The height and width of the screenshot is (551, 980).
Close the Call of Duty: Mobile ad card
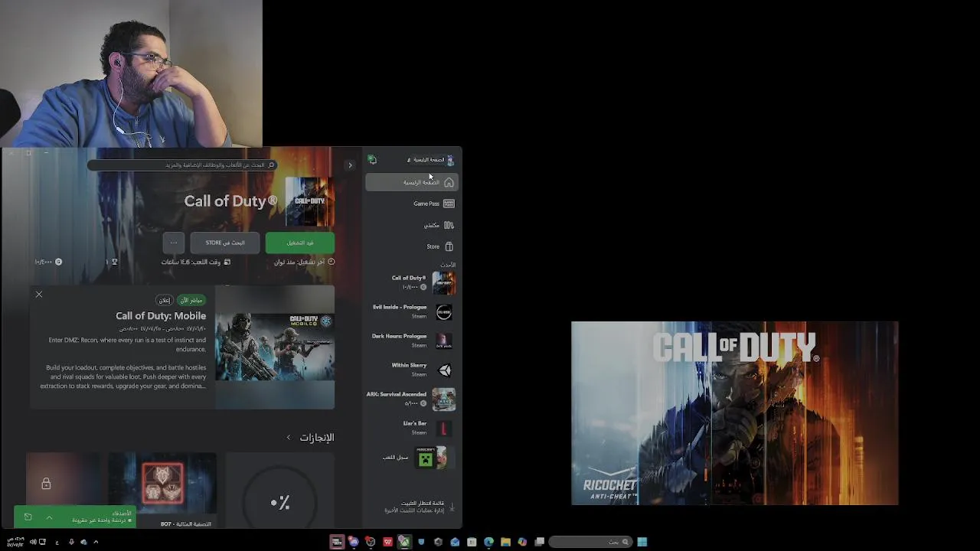(39, 295)
